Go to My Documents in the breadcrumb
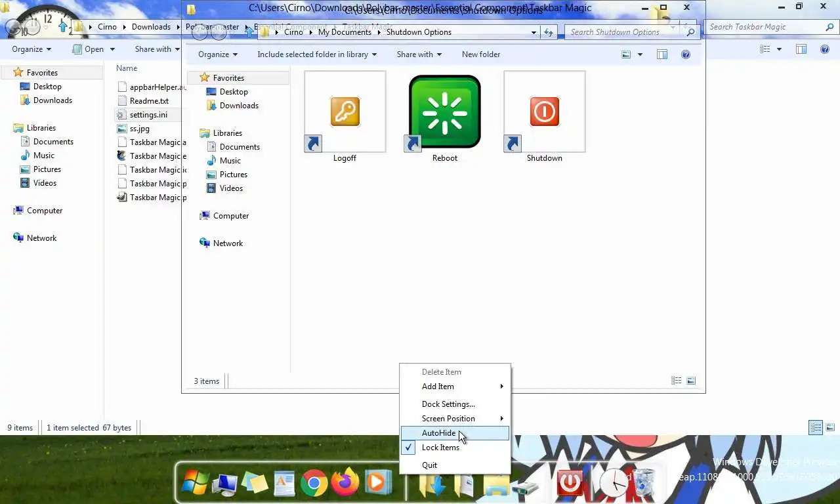 [345, 32]
